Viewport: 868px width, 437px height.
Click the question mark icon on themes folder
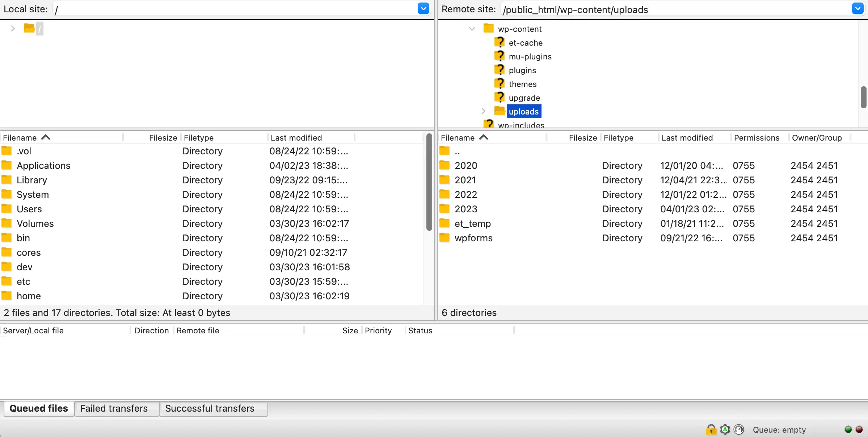500,84
